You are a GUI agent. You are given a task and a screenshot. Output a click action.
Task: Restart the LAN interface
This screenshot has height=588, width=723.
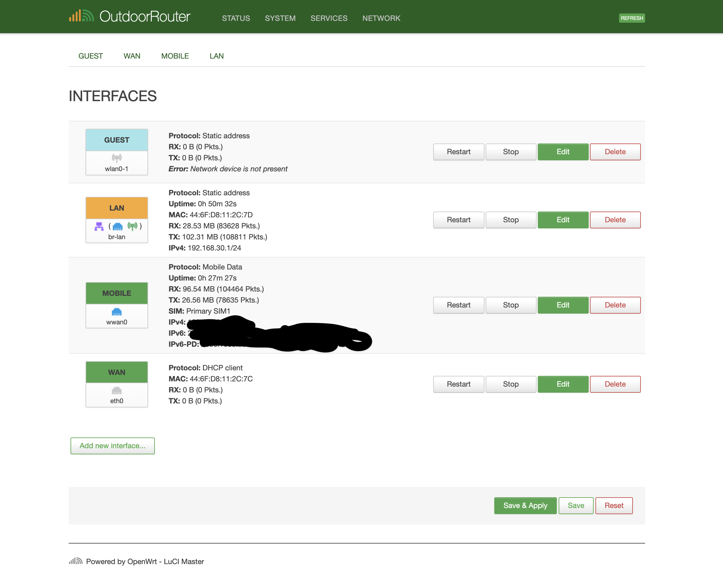pyautogui.click(x=458, y=220)
